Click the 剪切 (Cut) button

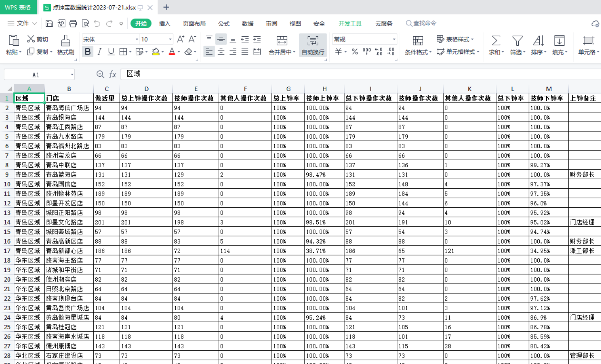coord(37,39)
